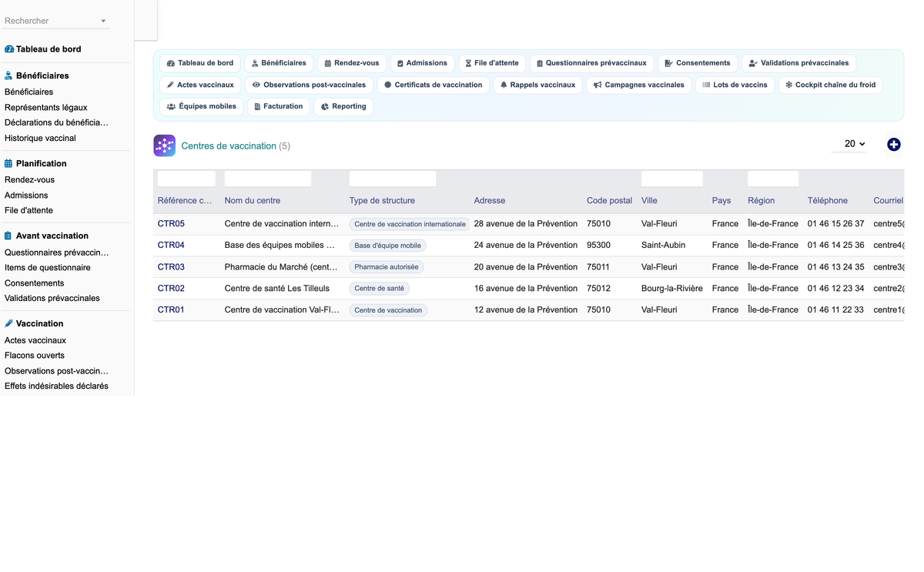Click the Centre de santé tag
The height and width of the screenshot is (572, 924).
pos(380,289)
